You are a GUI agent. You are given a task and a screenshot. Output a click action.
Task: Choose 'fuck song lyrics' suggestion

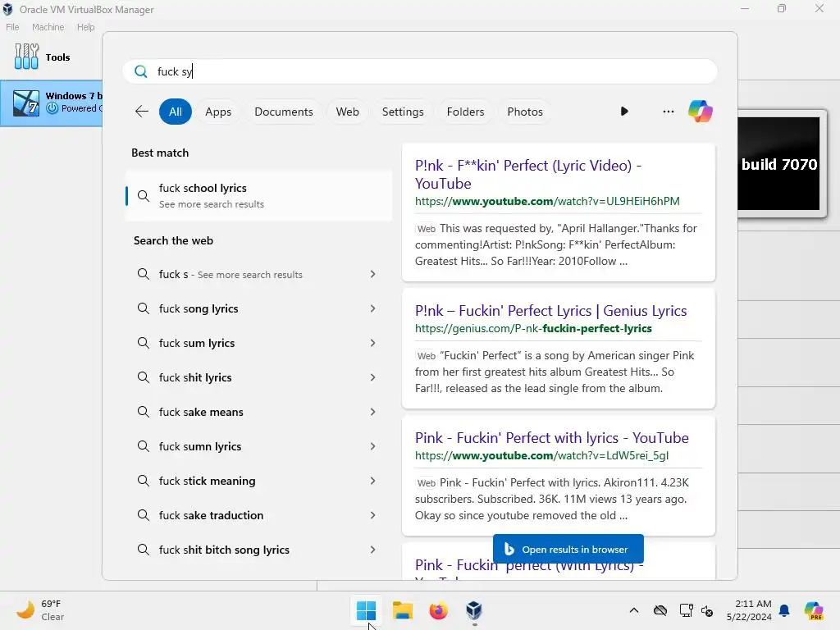(x=258, y=308)
